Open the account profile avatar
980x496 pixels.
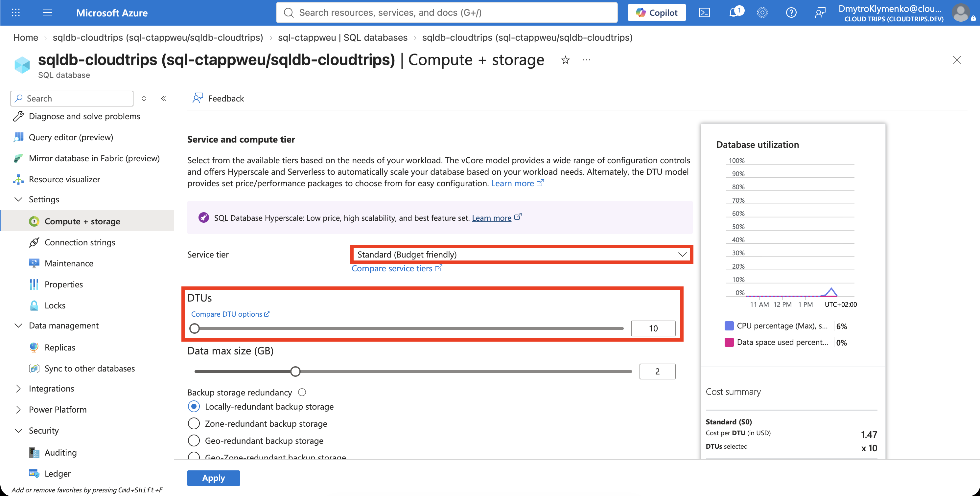pos(961,12)
